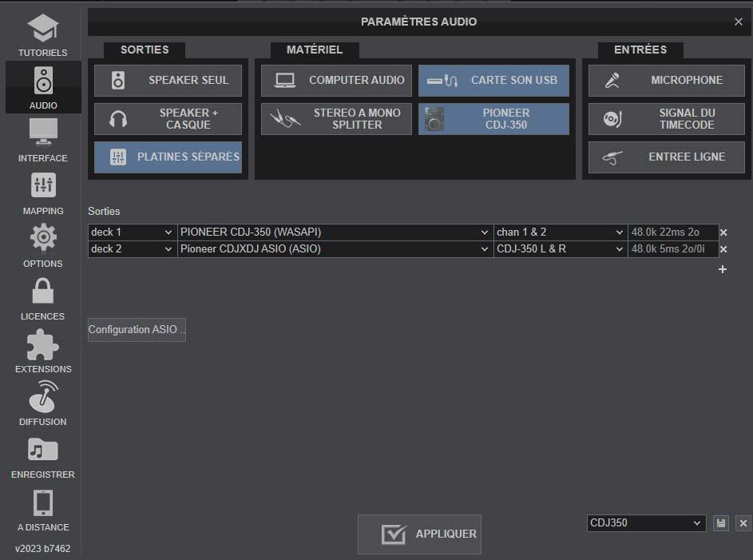Open the Options gear section

(43, 246)
